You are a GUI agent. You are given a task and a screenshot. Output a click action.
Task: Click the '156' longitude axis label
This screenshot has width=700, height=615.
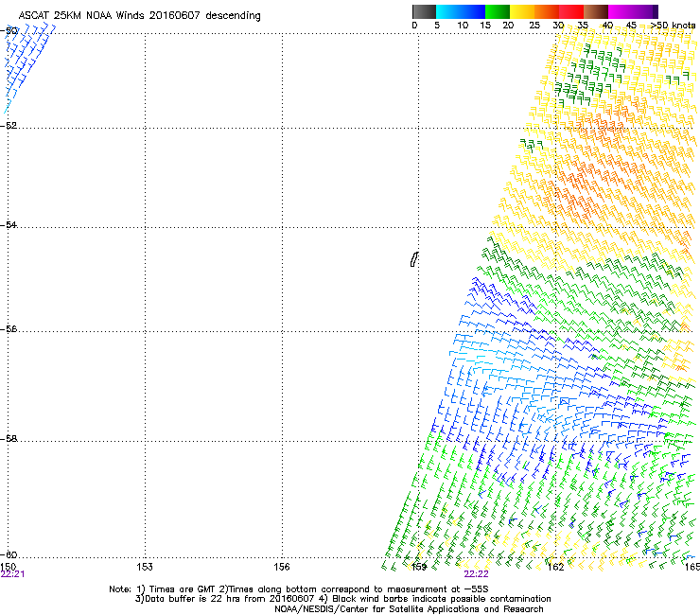(282, 567)
